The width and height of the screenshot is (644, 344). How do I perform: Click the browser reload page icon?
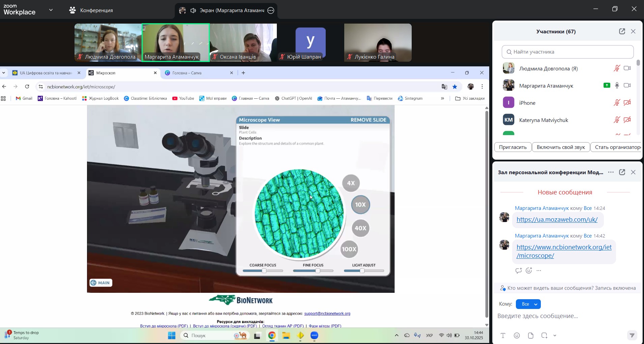(x=27, y=87)
